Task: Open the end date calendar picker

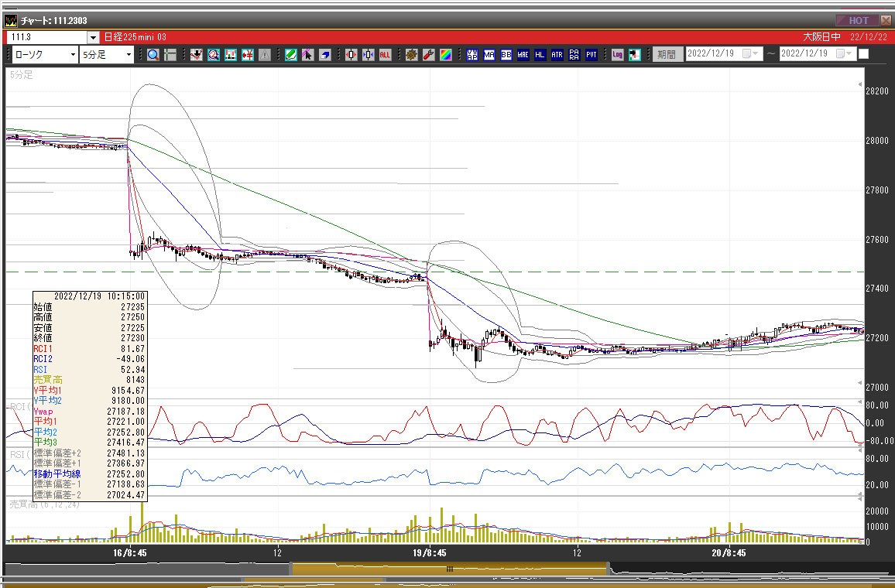Action: point(844,53)
